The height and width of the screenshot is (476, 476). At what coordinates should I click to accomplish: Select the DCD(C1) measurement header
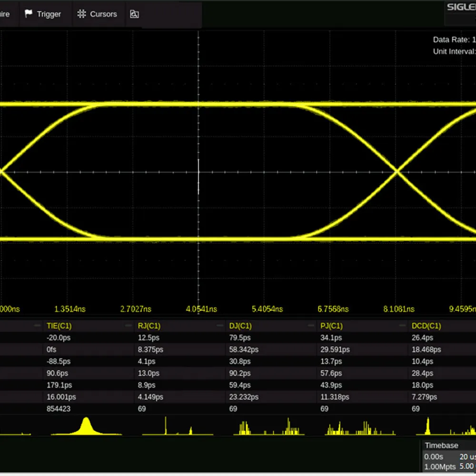(426, 326)
